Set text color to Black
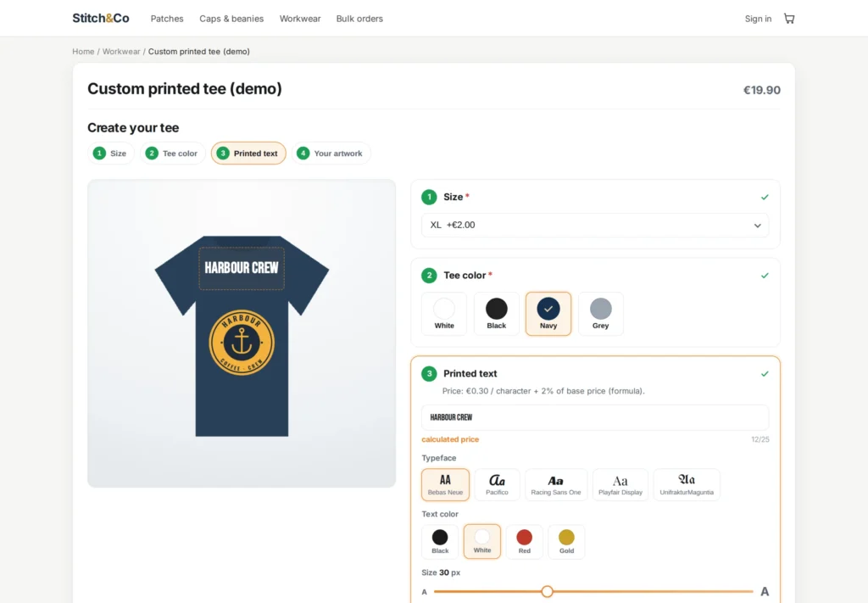 (440, 542)
